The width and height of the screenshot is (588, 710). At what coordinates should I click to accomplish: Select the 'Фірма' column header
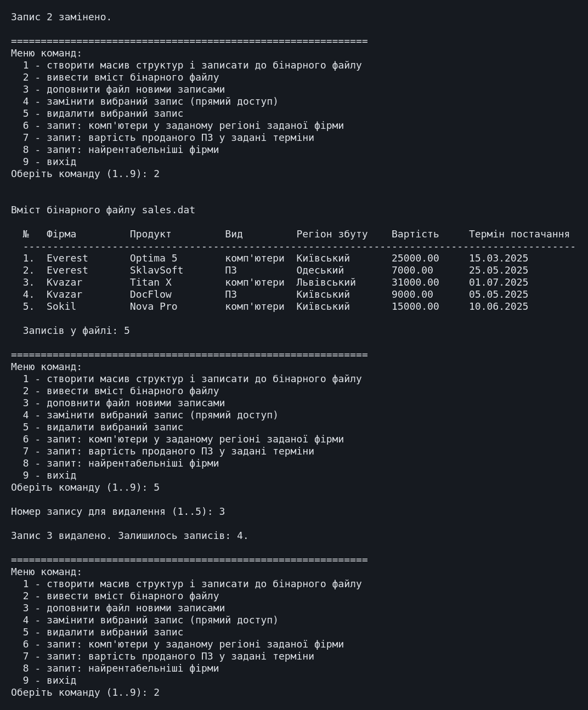pos(61,234)
